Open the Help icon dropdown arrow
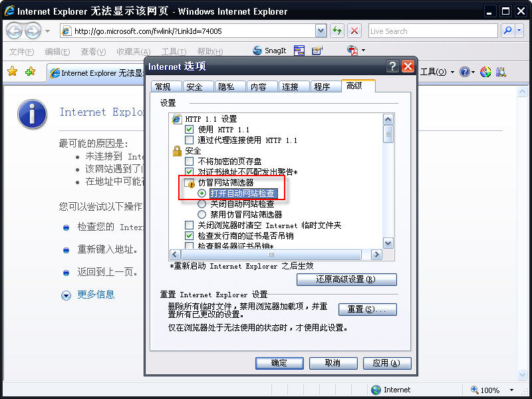The height and width of the screenshot is (399, 532). point(473,72)
